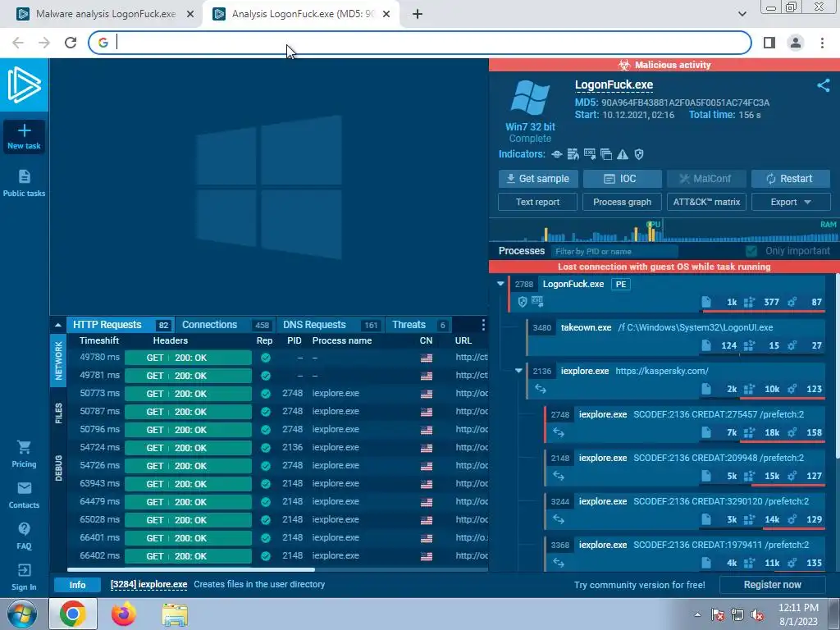The height and width of the screenshot is (630, 840).
Task: Open the Windows Start menu
Action: [22, 614]
